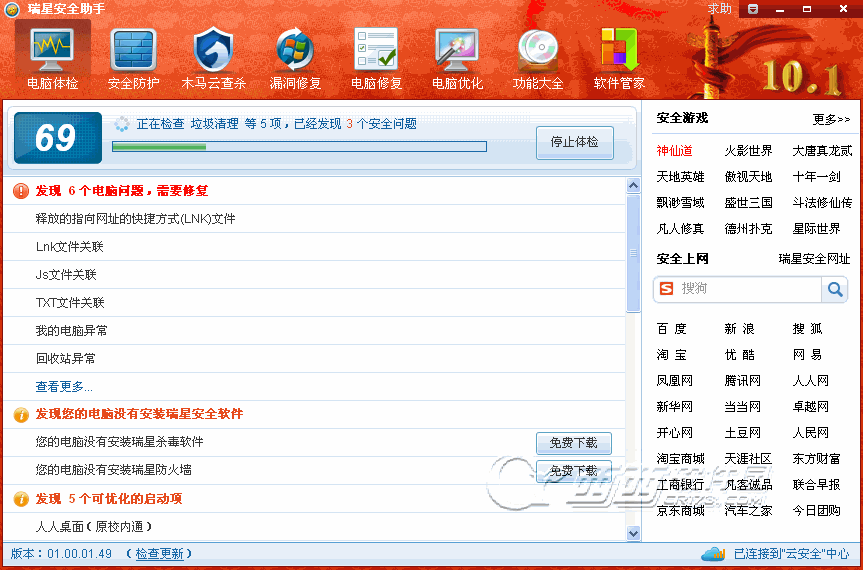Click the scrollbar up arrow

pyautogui.click(x=633, y=185)
